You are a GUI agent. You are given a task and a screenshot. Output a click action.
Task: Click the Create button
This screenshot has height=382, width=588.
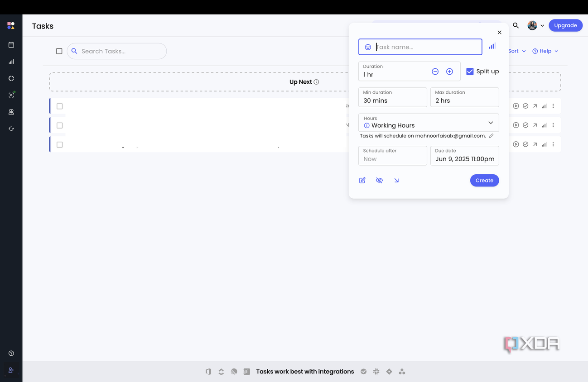(484, 181)
